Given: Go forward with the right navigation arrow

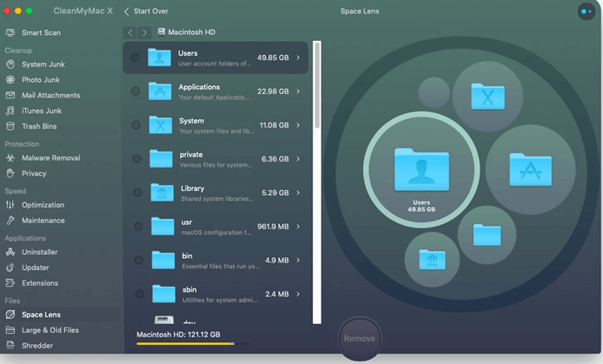Looking at the screenshot, I should (x=144, y=32).
